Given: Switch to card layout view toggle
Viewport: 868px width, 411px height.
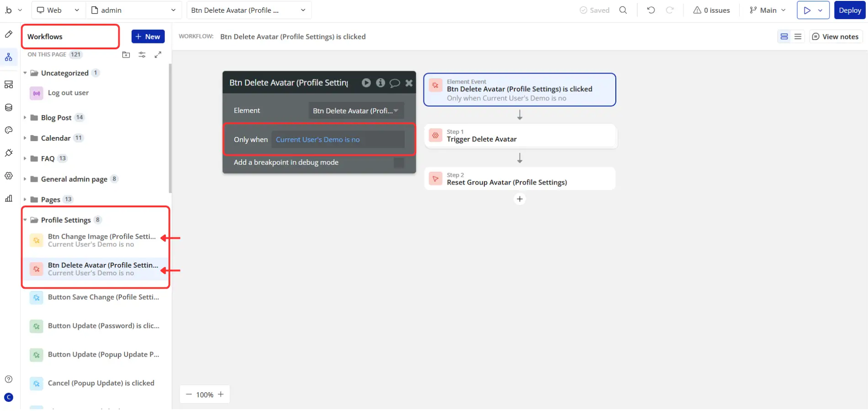Looking at the screenshot, I should [x=784, y=37].
